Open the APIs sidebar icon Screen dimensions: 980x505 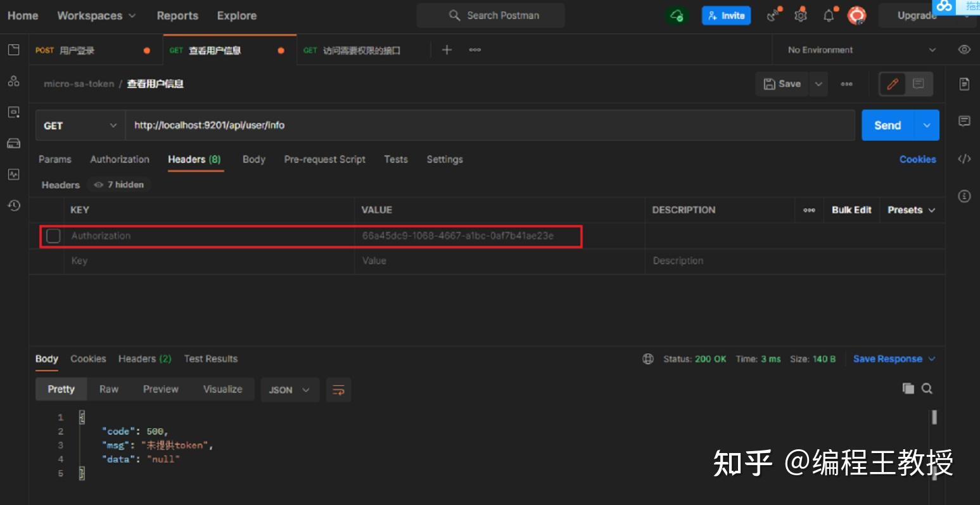pos(13,81)
